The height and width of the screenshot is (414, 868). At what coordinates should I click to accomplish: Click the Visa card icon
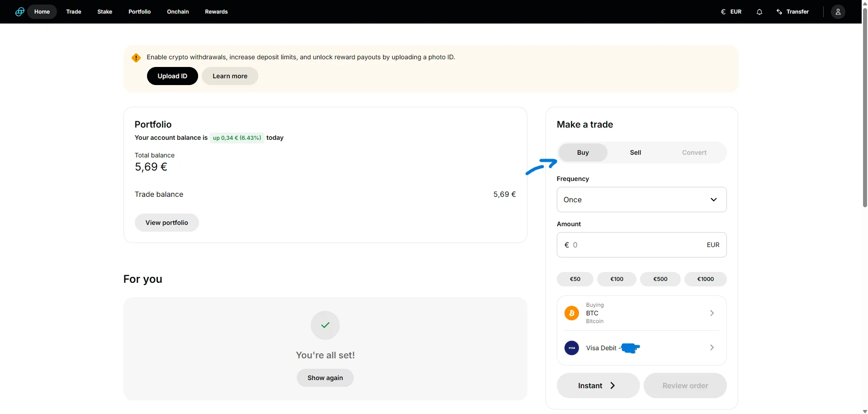571,347
